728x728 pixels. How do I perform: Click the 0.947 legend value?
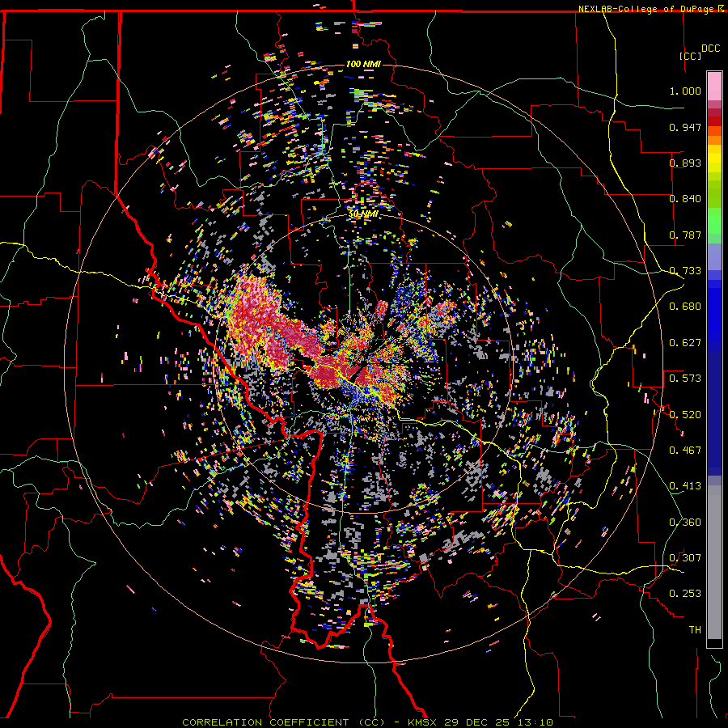coord(685,127)
